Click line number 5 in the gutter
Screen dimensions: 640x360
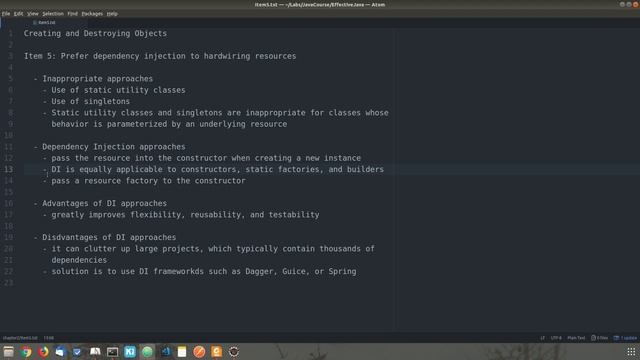coord(10,79)
